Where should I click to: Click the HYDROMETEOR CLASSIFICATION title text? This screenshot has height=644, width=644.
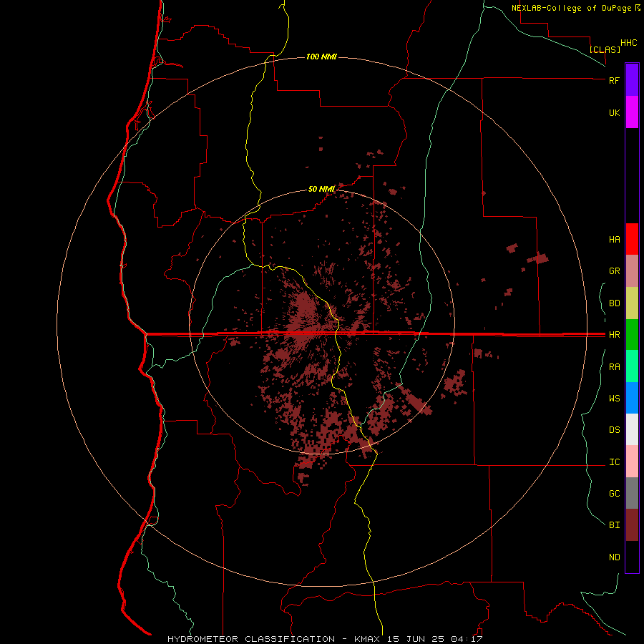[251, 639]
